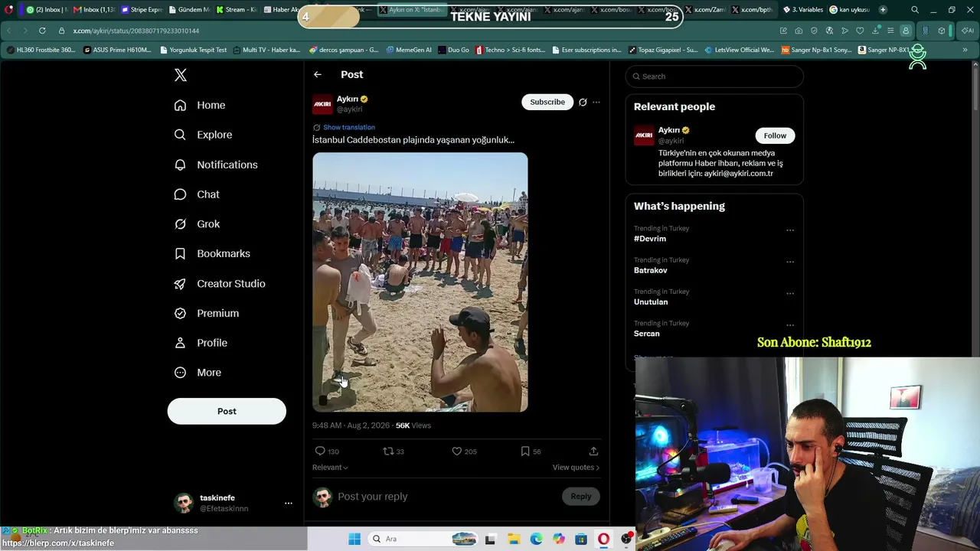Click the X logo in the sidebar
The height and width of the screenshot is (551, 980).
(181, 75)
